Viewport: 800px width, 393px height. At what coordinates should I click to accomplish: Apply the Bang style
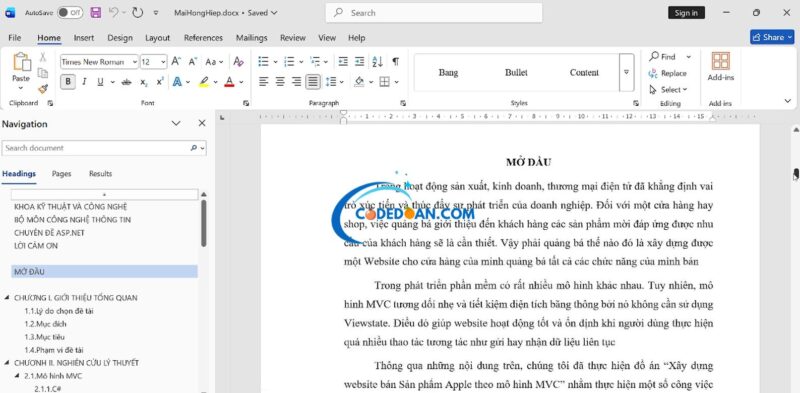pyautogui.click(x=448, y=72)
